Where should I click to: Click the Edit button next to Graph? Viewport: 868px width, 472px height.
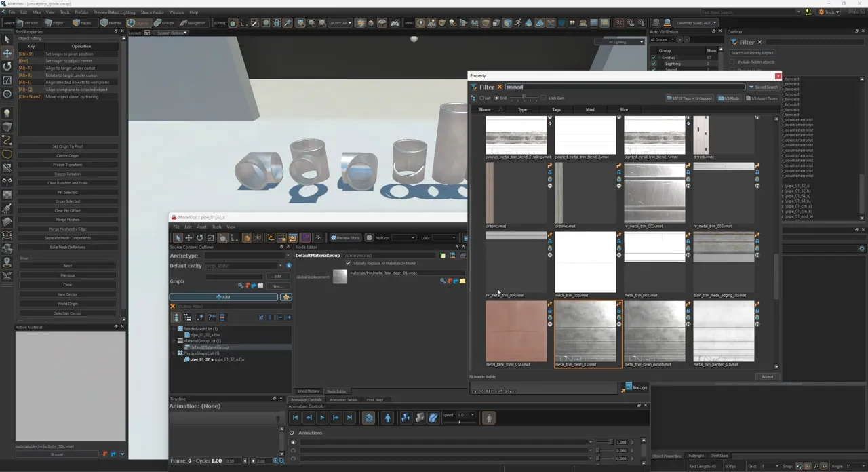pyautogui.click(x=277, y=277)
